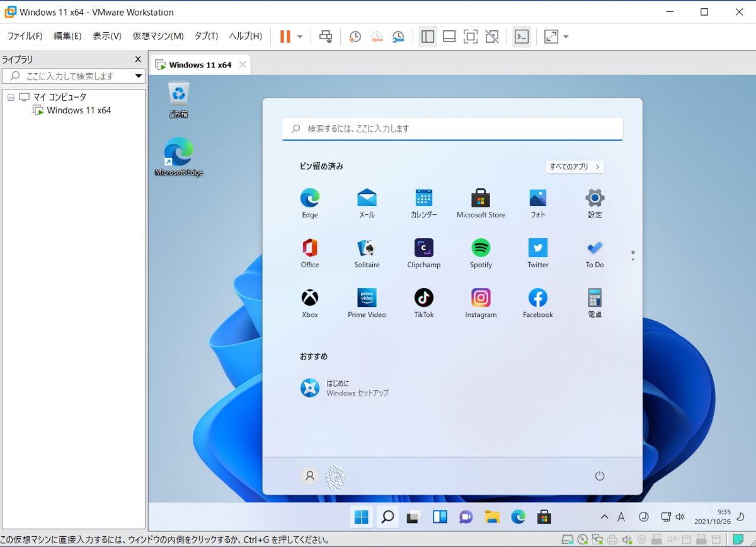The height and width of the screenshot is (547, 756).
Task: Open ごみ箱 on the guest desktop
Action: click(179, 100)
